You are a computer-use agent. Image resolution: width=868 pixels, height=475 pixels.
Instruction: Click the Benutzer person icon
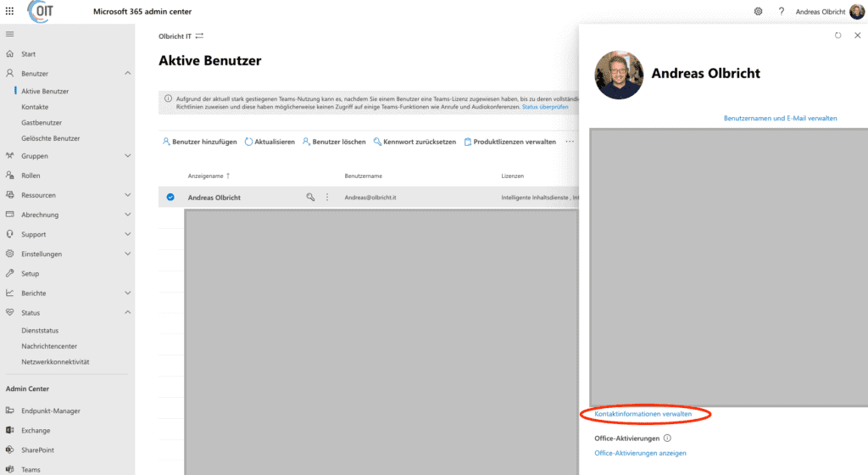pos(9,73)
